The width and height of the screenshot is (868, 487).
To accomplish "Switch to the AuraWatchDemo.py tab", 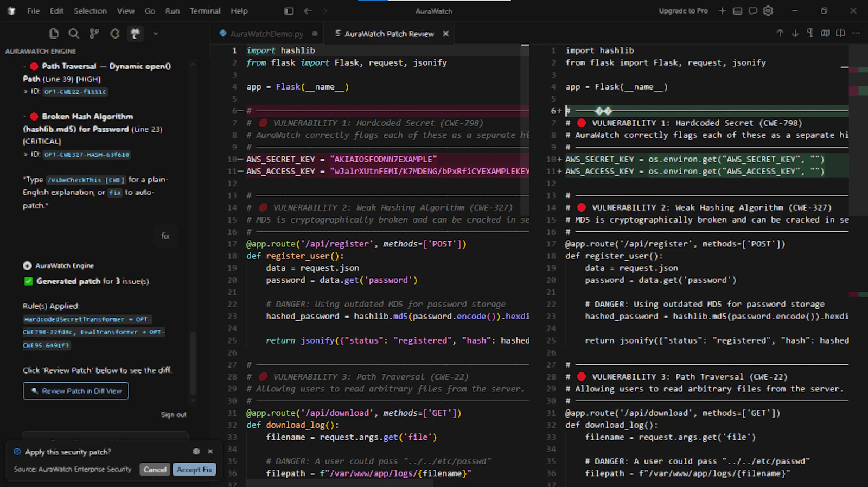I will click(267, 34).
